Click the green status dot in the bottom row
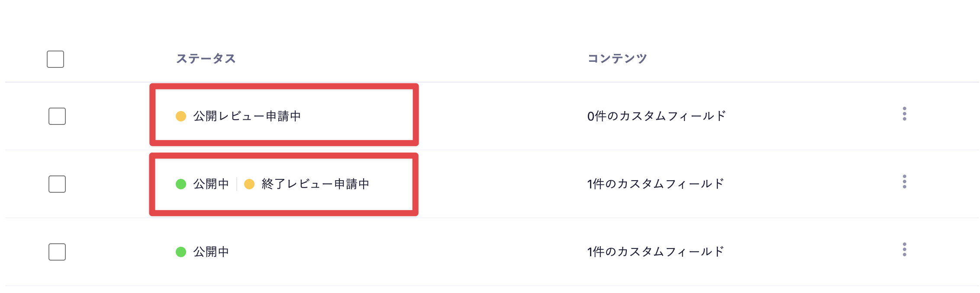Viewport: 980px width, 293px height. [181, 252]
